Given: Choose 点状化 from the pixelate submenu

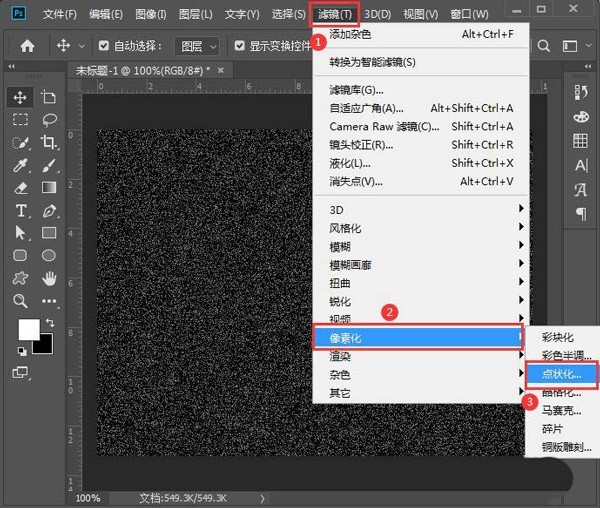Looking at the screenshot, I should [566, 374].
